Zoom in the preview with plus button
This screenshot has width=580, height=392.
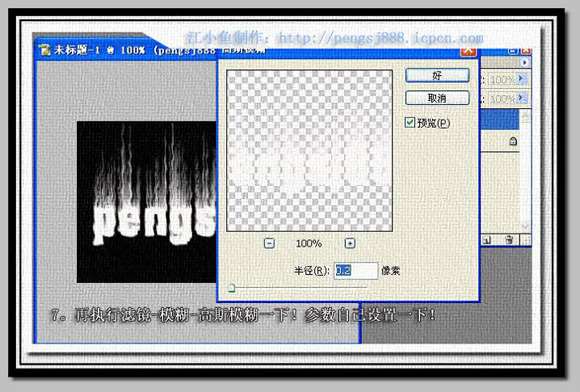(x=350, y=243)
